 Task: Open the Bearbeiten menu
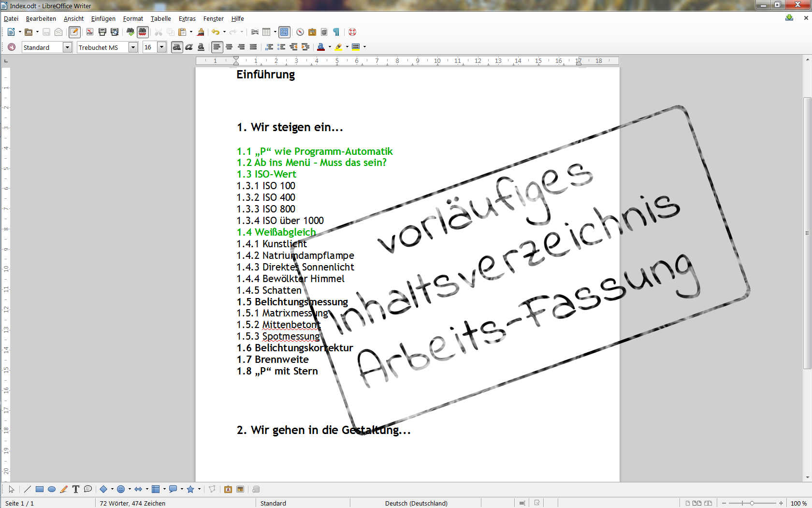(x=41, y=19)
